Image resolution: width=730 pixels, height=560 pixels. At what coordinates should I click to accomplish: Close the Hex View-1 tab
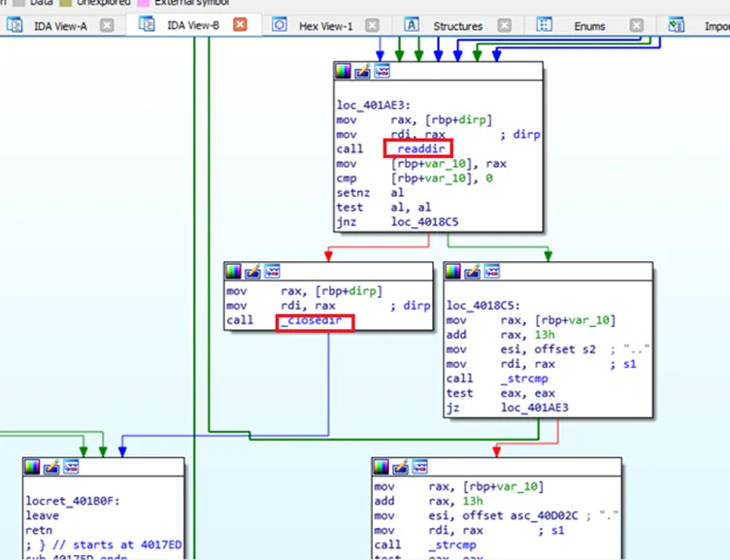[x=372, y=25]
